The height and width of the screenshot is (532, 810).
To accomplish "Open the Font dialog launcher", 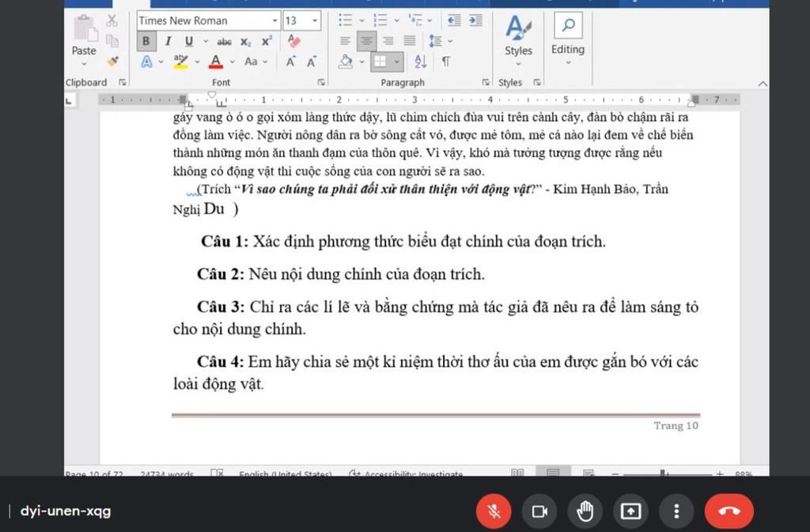I will click(x=321, y=82).
